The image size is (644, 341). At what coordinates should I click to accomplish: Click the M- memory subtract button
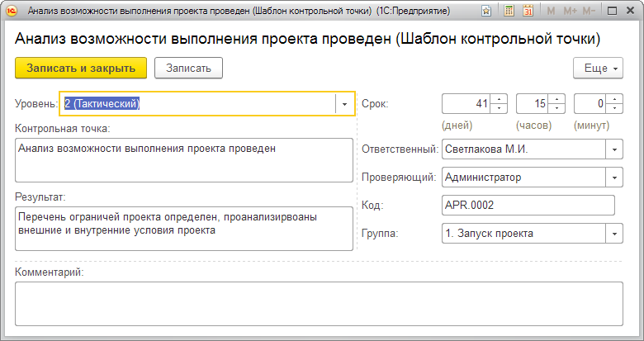[x=590, y=12]
